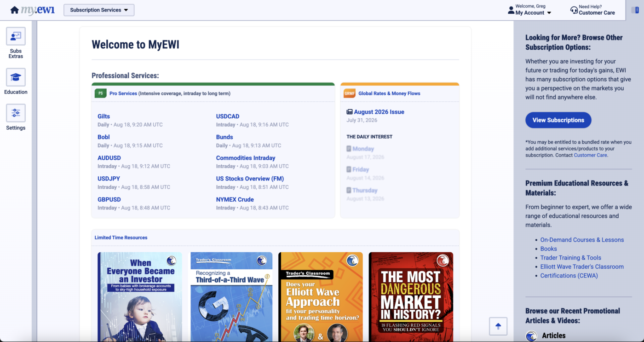Open Elliott Wave Trader's Classroom link
Viewport: 644px width, 342px height.
582,267
